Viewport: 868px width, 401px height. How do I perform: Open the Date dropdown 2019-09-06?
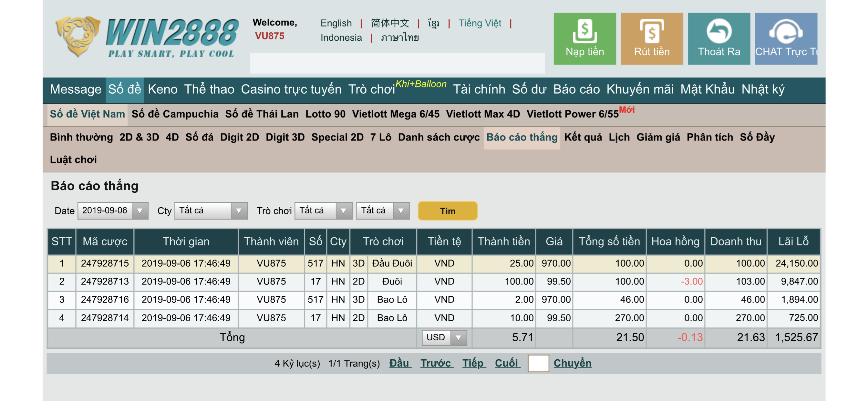point(113,211)
